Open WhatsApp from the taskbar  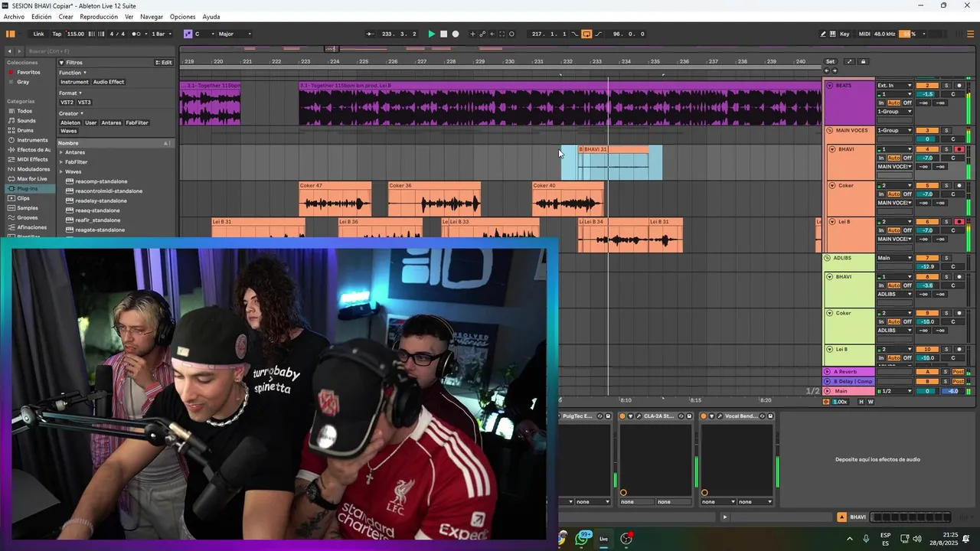583,539
